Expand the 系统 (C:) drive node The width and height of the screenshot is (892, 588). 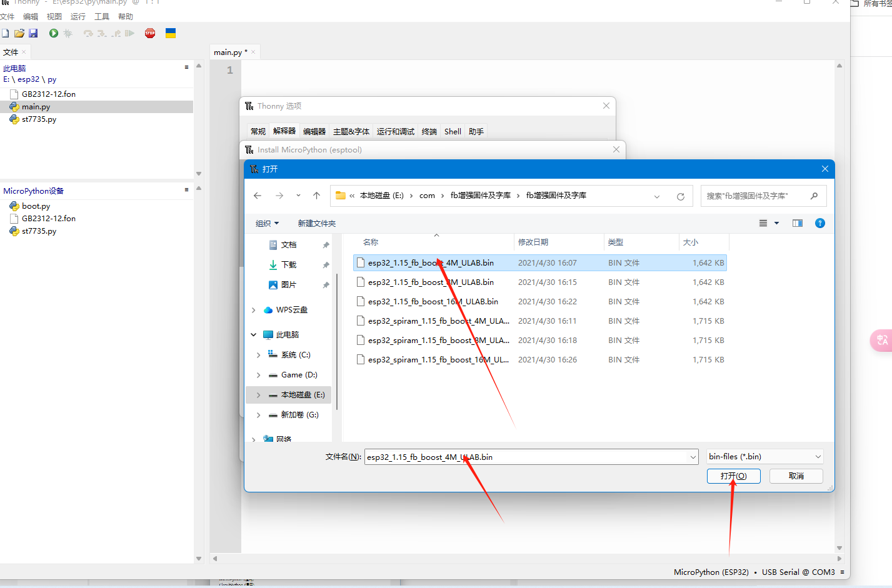click(258, 355)
